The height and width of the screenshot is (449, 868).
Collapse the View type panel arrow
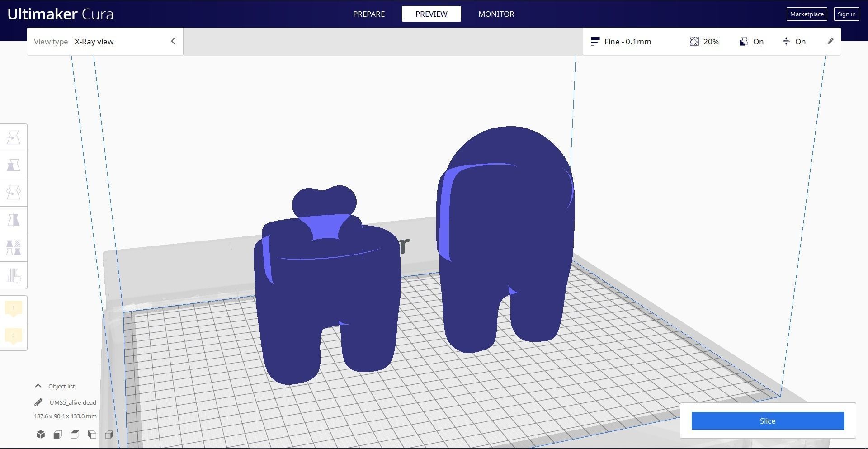tap(173, 41)
